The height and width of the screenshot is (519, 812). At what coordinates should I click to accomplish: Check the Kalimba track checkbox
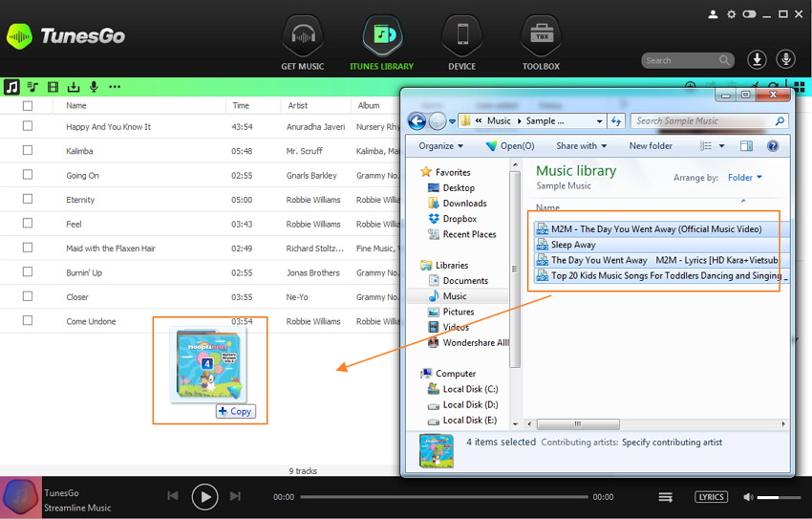click(28, 150)
